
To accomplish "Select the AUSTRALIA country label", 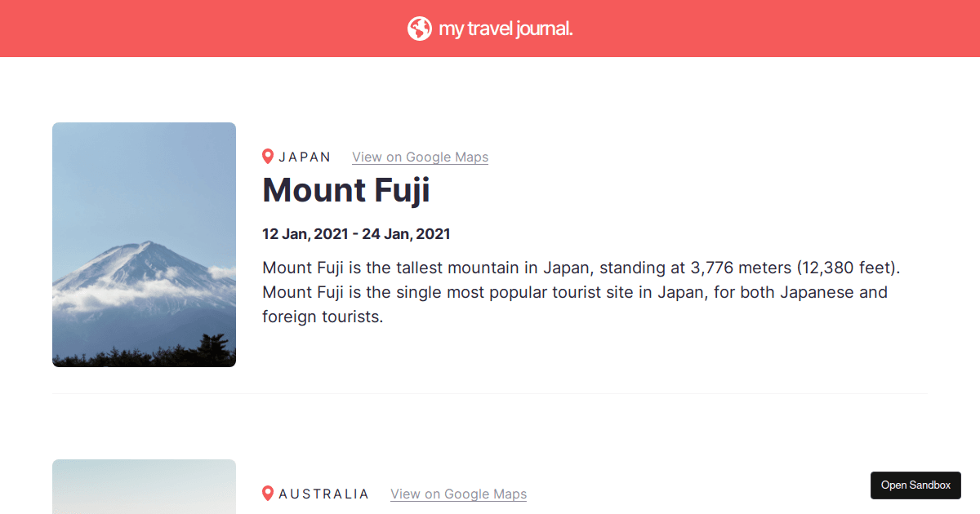I will [x=323, y=494].
